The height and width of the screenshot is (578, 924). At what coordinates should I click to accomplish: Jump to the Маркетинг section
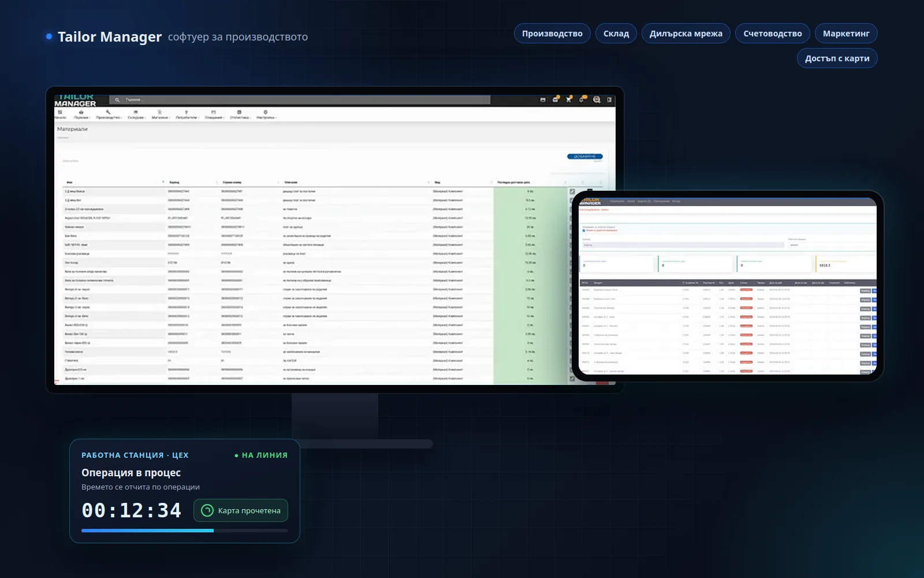click(x=846, y=34)
